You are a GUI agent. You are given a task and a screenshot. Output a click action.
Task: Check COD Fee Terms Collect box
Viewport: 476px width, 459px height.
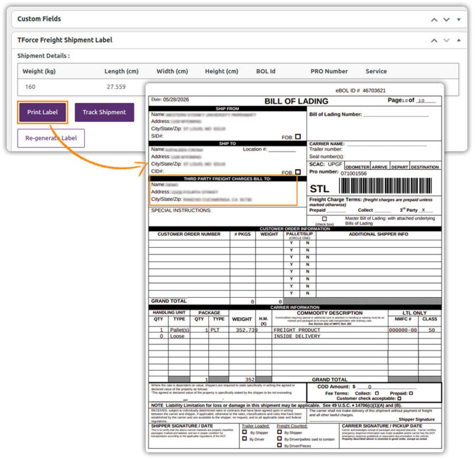[x=377, y=393]
